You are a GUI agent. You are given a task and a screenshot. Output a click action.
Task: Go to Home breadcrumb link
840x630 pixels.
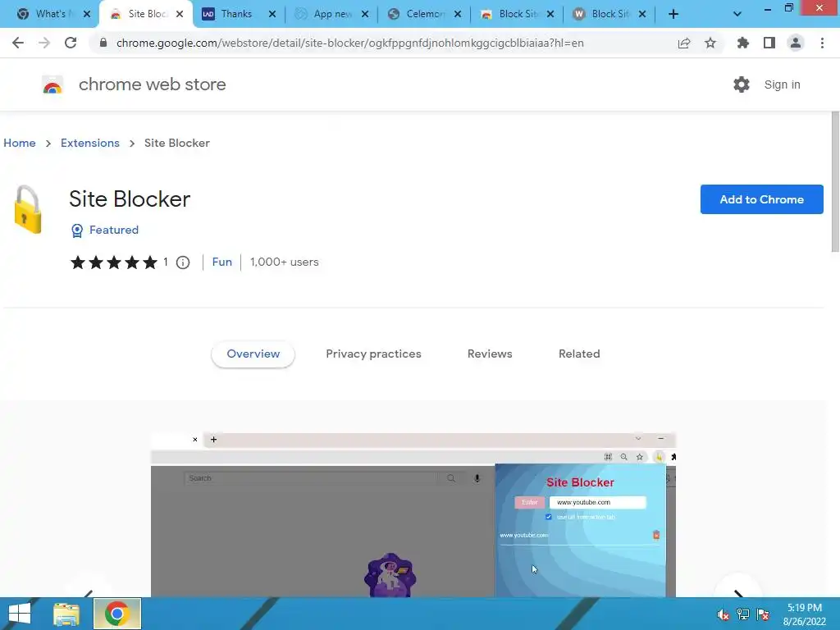(x=20, y=143)
